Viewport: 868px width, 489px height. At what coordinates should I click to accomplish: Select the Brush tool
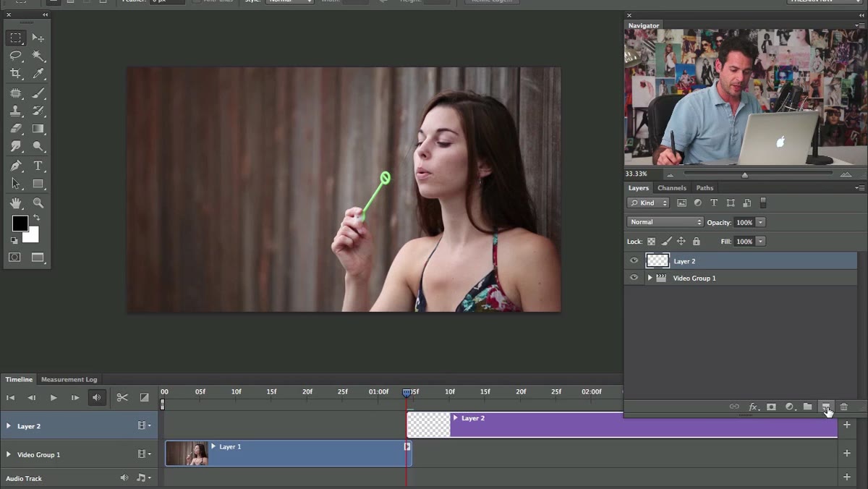38,93
